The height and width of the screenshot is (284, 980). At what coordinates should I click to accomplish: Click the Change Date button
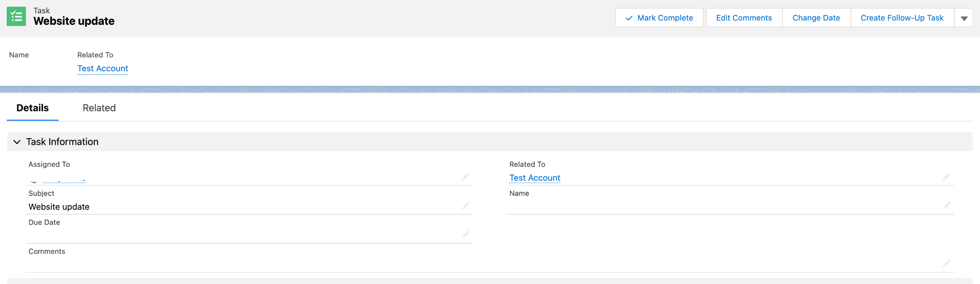[816, 18]
